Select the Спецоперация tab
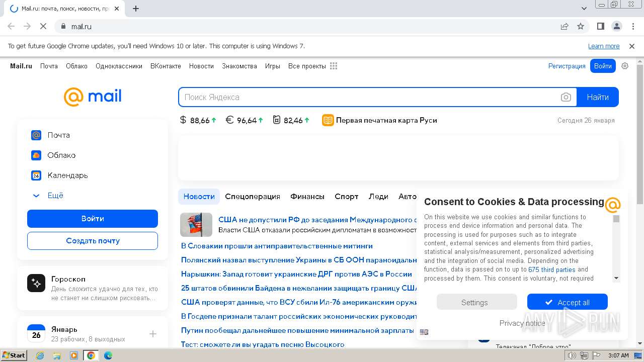Viewport: 644px width, 362px height. 253,197
